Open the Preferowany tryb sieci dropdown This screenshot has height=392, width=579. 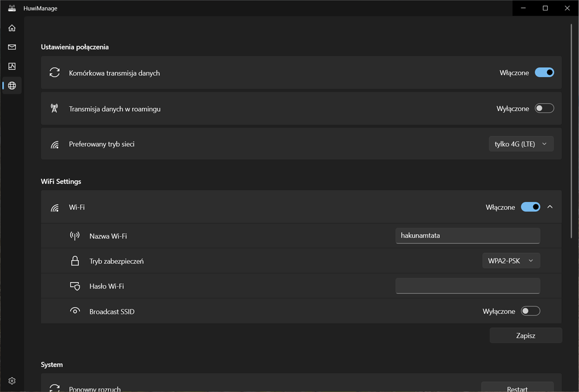coord(521,143)
